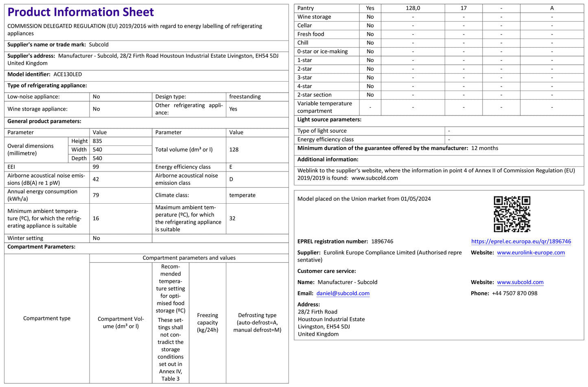Click the climate class value temperate
Viewport: 588px width, 387px height.
(242, 195)
